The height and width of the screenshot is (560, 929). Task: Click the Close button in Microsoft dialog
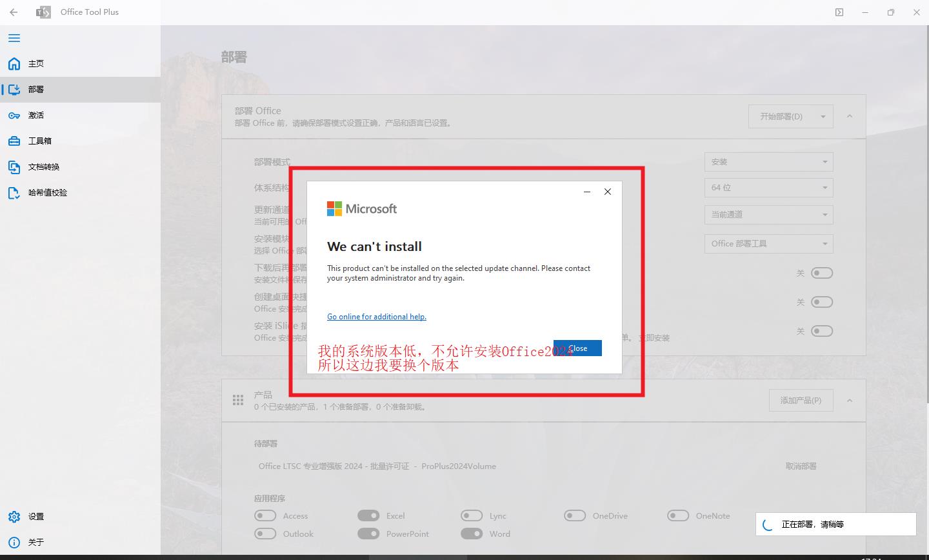pyautogui.click(x=577, y=348)
